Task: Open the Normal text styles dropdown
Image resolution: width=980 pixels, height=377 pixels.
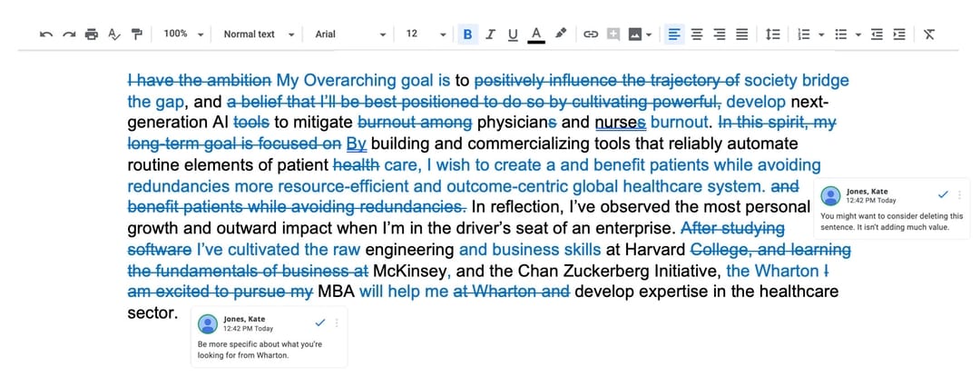Action: tap(259, 34)
